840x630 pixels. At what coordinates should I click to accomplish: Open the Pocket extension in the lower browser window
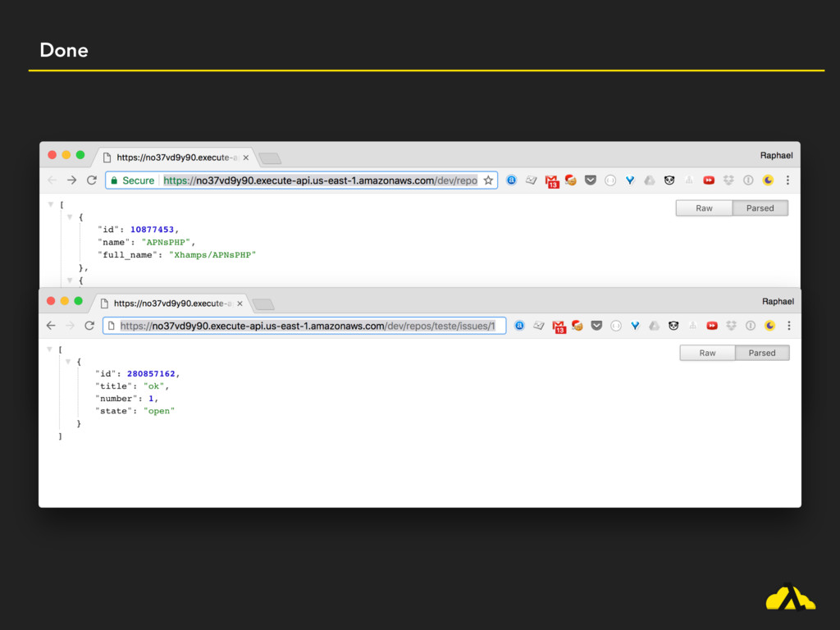[x=596, y=326]
